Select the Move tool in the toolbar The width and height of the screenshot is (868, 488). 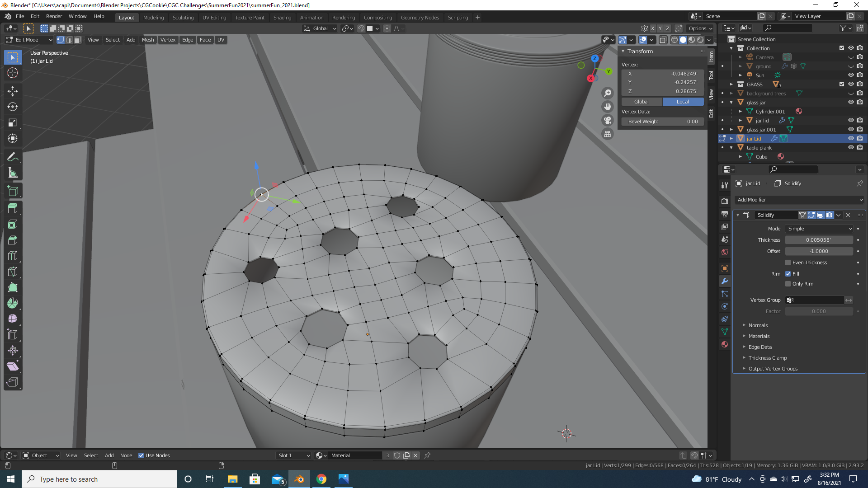point(13,91)
